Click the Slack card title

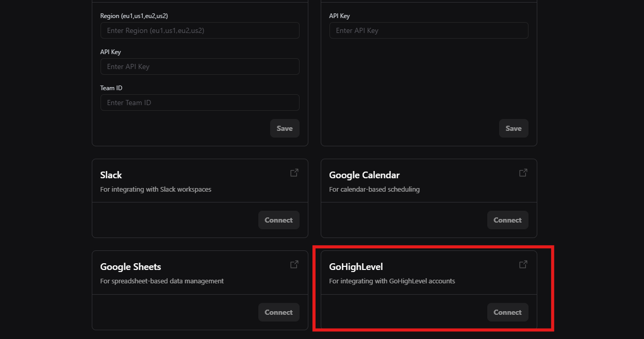tap(111, 175)
